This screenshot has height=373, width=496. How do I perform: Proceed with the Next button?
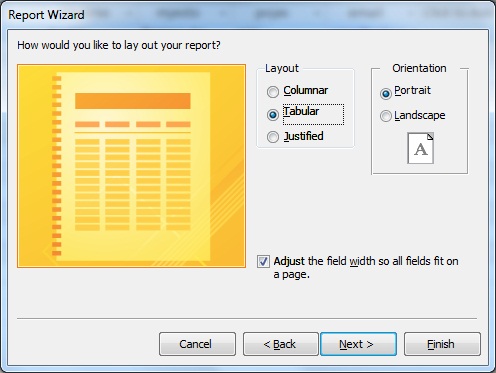[x=358, y=344]
